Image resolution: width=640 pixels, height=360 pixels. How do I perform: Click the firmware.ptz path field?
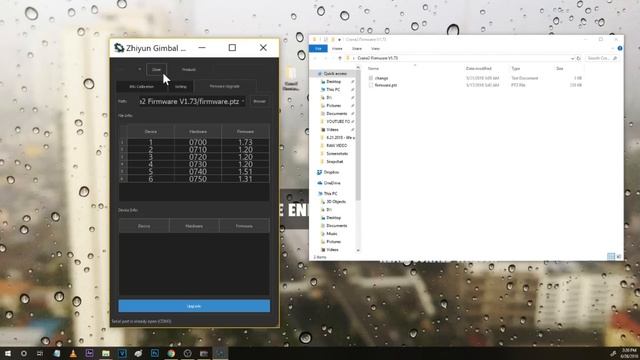click(x=191, y=101)
